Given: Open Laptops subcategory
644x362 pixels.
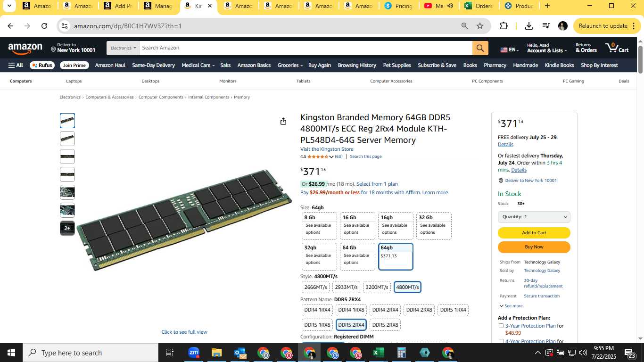Looking at the screenshot, I should [74, 81].
